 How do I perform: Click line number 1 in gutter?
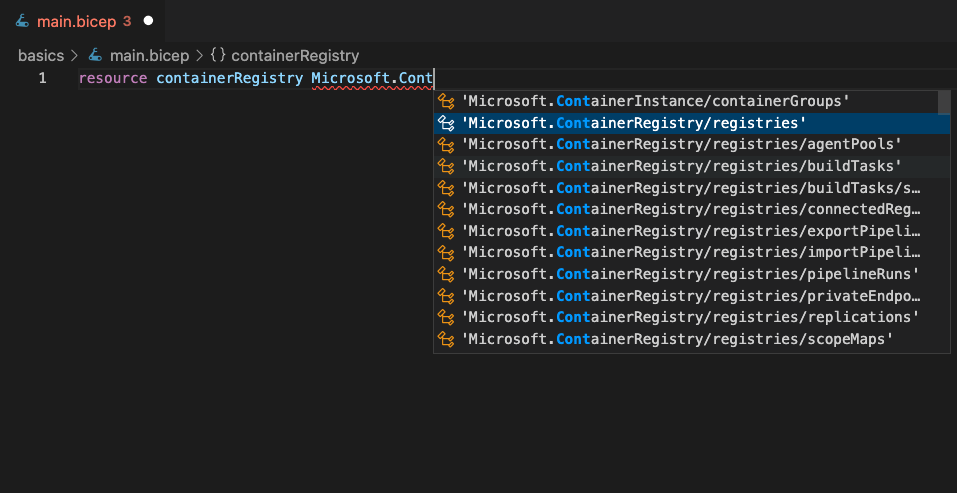click(x=42, y=78)
